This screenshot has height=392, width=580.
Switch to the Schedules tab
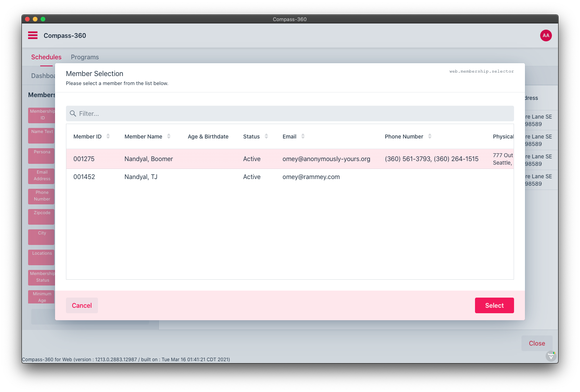click(x=46, y=57)
